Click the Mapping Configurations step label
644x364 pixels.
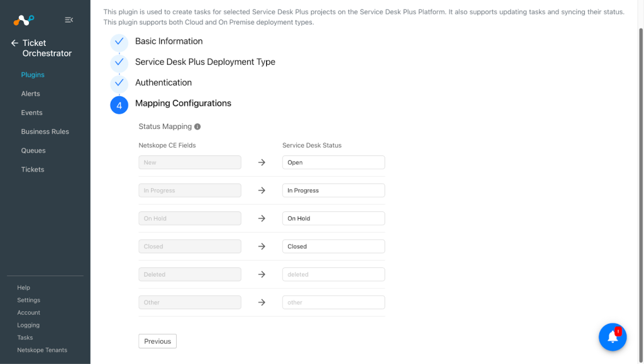click(183, 103)
